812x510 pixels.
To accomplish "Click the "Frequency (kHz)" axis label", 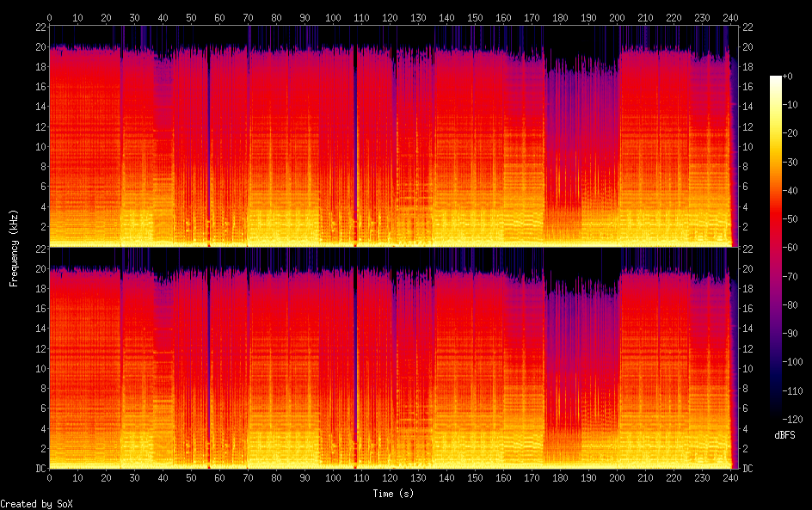I will 14,248.
